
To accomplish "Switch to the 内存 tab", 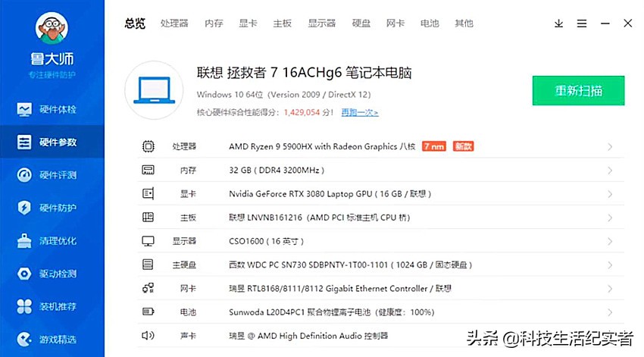I will coord(214,23).
